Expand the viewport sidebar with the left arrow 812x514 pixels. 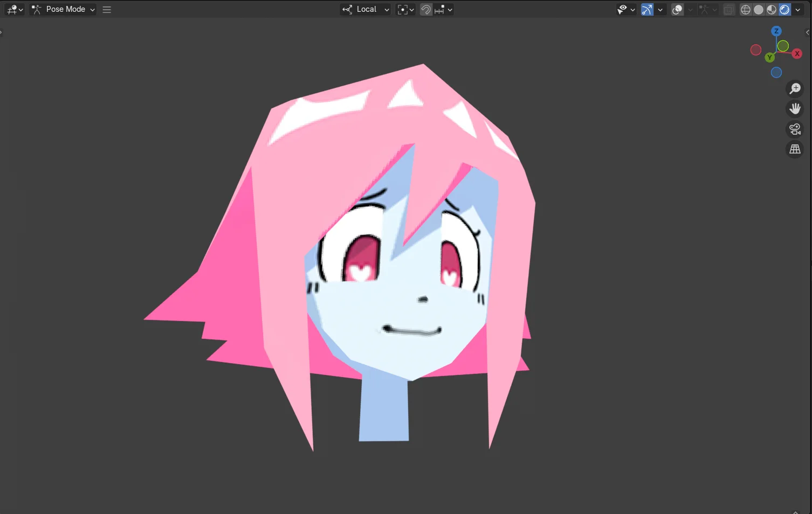(x=808, y=32)
